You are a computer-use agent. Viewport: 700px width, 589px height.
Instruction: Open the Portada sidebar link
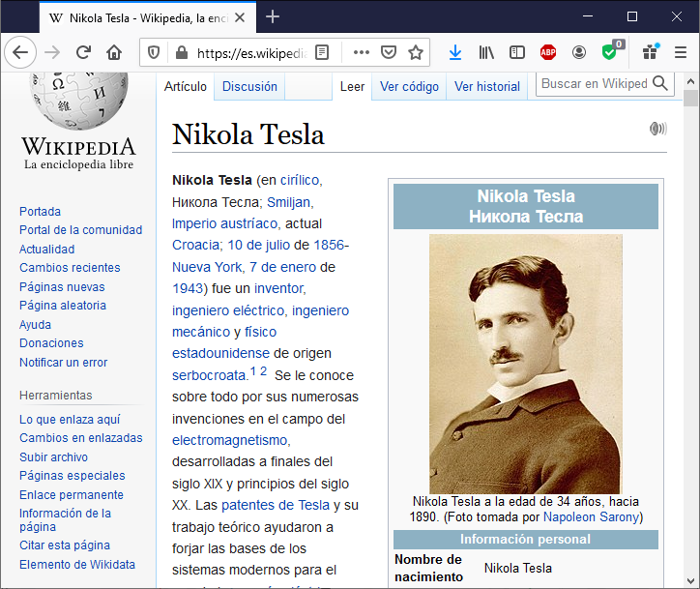[x=40, y=211]
